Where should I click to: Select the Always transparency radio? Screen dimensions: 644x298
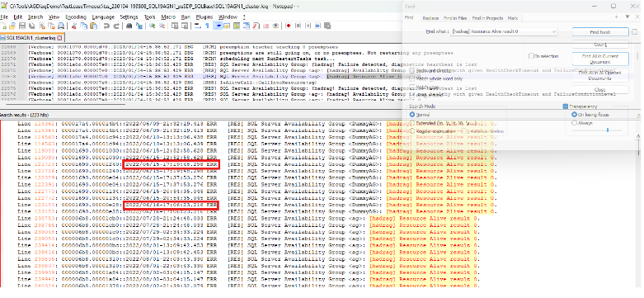[574, 123]
